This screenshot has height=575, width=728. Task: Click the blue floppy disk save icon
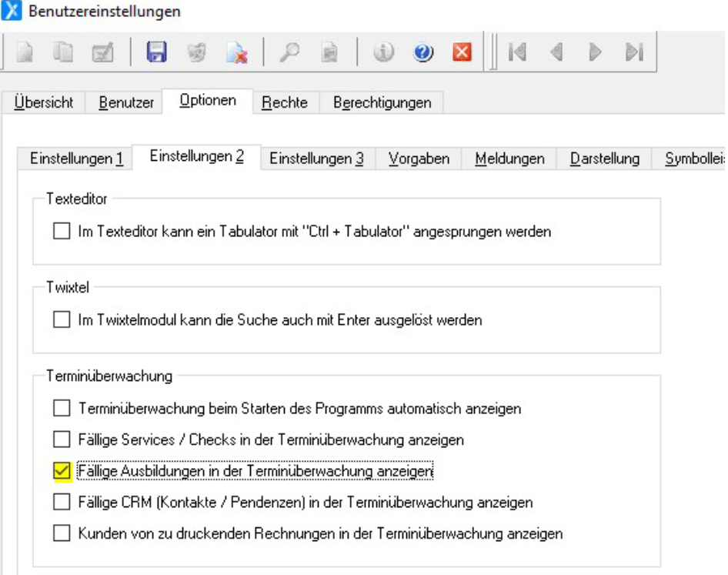(157, 52)
